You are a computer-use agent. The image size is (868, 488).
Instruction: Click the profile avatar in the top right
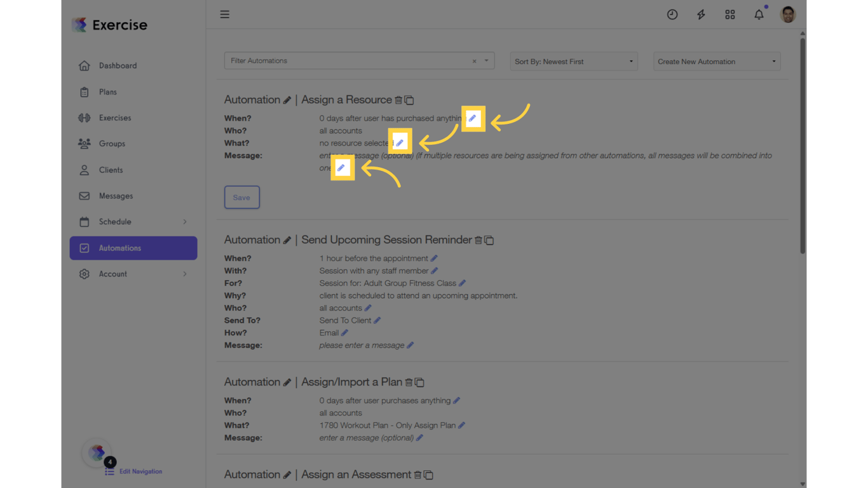coord(787,14)
